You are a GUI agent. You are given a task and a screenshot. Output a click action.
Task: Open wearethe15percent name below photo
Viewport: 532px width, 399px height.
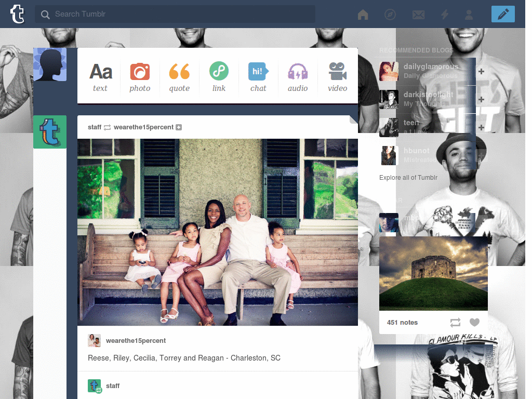pyautogui.click(x=136, y=341)
